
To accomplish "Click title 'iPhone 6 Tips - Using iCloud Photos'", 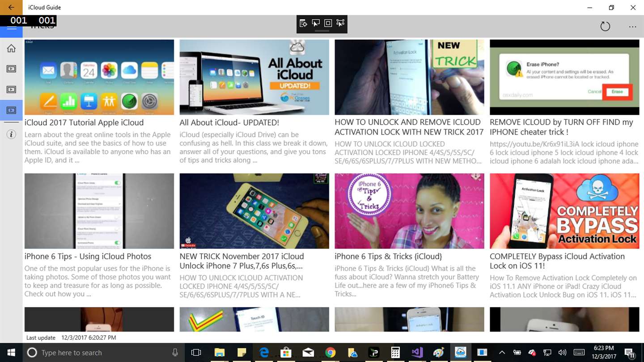I will 88,256.
